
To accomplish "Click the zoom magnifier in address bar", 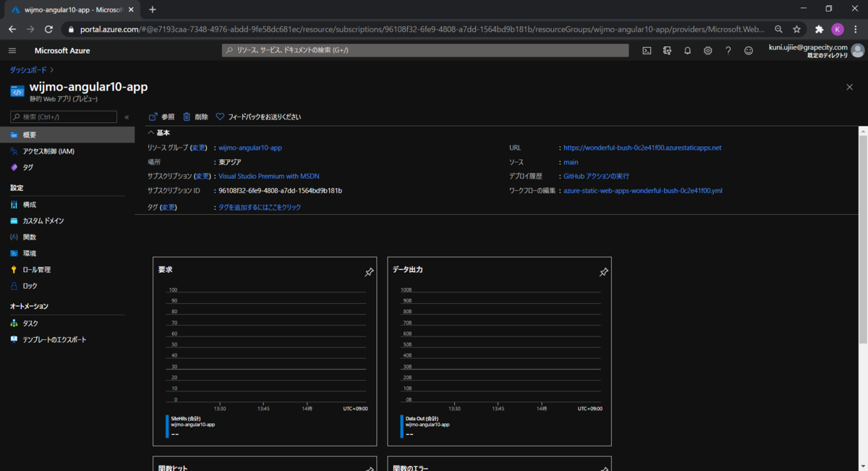I will [778, 30].
